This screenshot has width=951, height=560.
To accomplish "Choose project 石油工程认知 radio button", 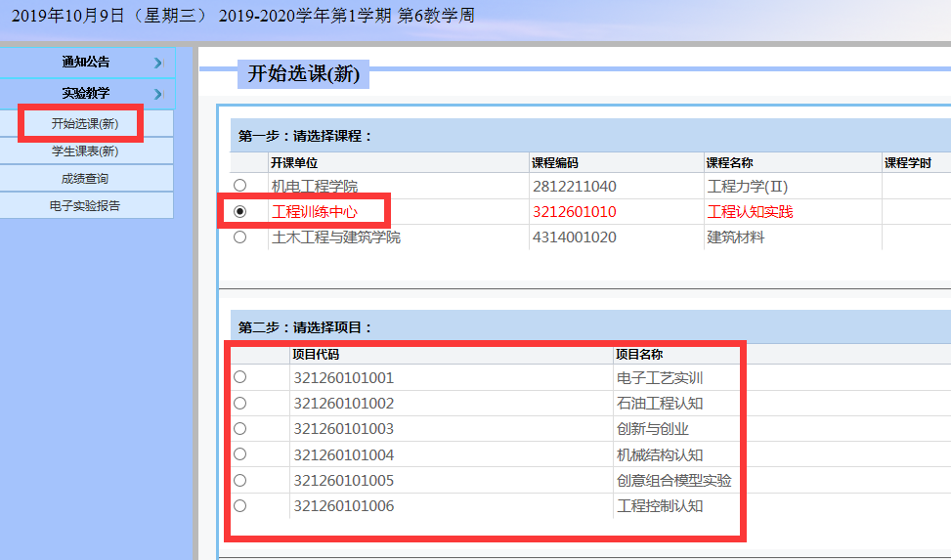I will point(239,403).
